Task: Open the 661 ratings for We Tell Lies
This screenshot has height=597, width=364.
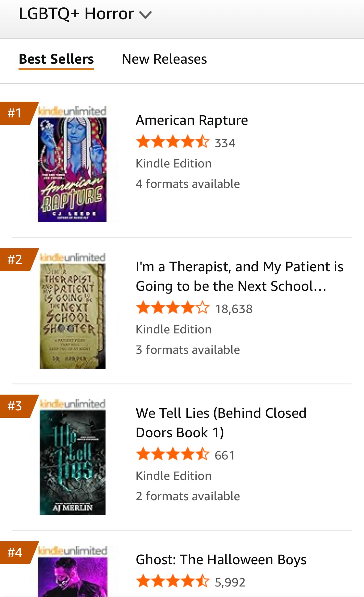Action: click(225, 455)
